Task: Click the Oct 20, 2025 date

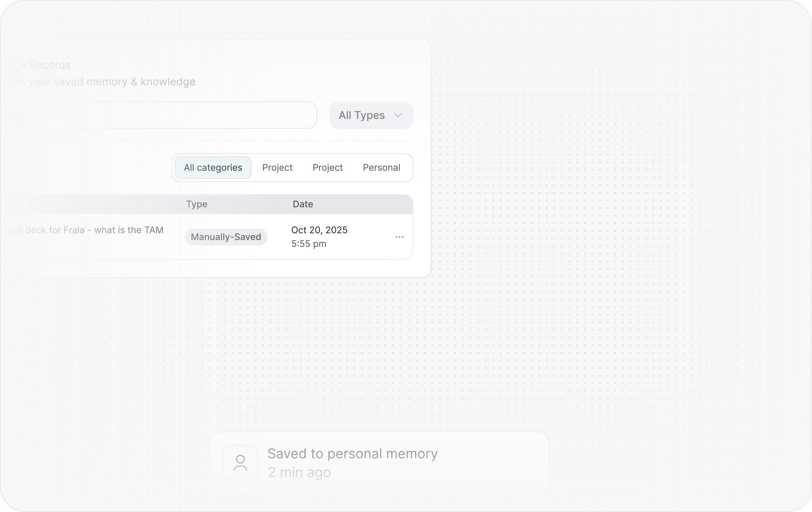Action: (x=320, y=230)
